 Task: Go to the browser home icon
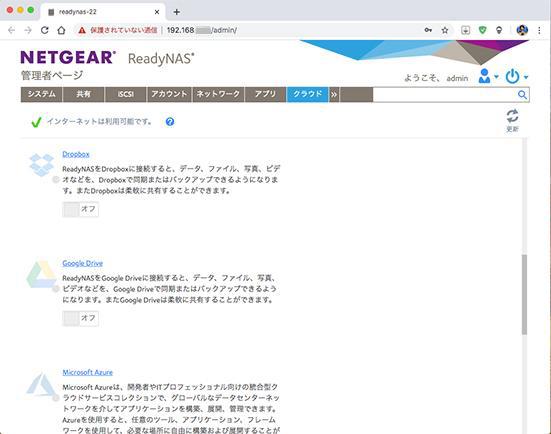61,30
